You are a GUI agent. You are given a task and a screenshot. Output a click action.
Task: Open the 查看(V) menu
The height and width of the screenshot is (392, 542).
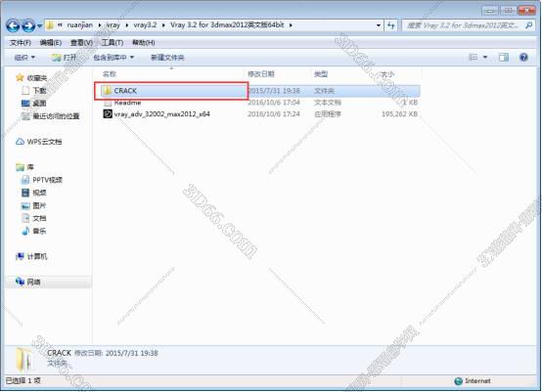pos(81,42)
